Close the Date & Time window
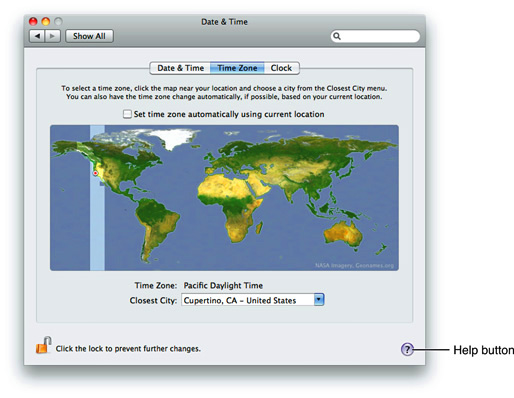This screenshot has width=514, height=398. click(x=33, y=21)
